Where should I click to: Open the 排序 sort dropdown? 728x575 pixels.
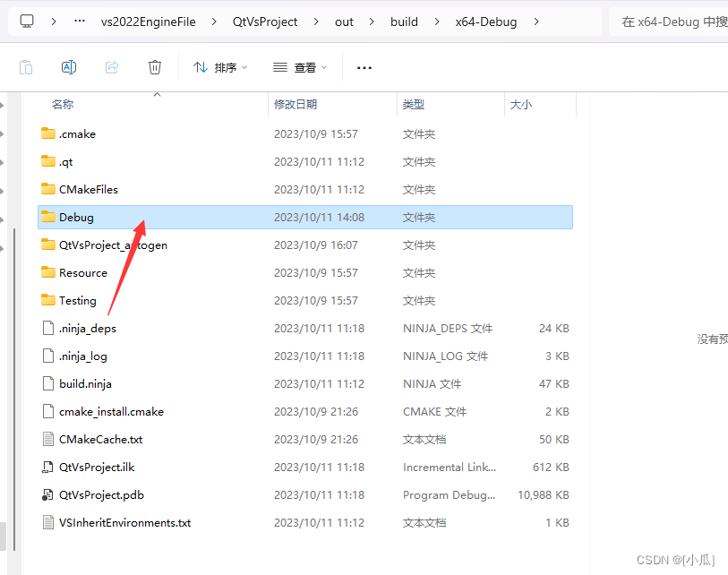click(220, 68)
